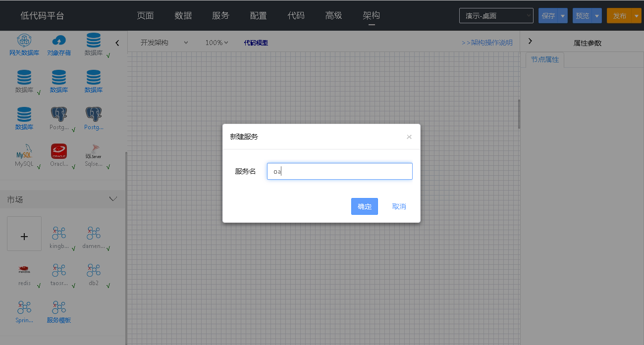Open the 代码 menu
644x345 pixels.
[296, 15]
